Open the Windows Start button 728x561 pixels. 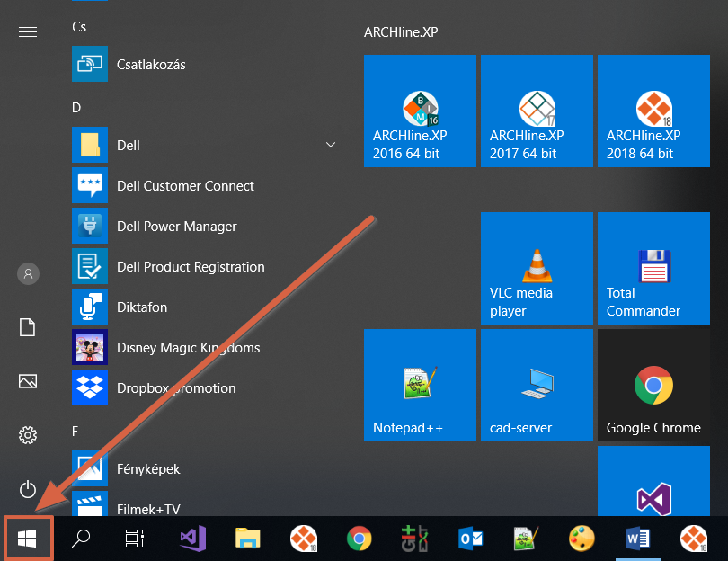(x=27, y=539)
